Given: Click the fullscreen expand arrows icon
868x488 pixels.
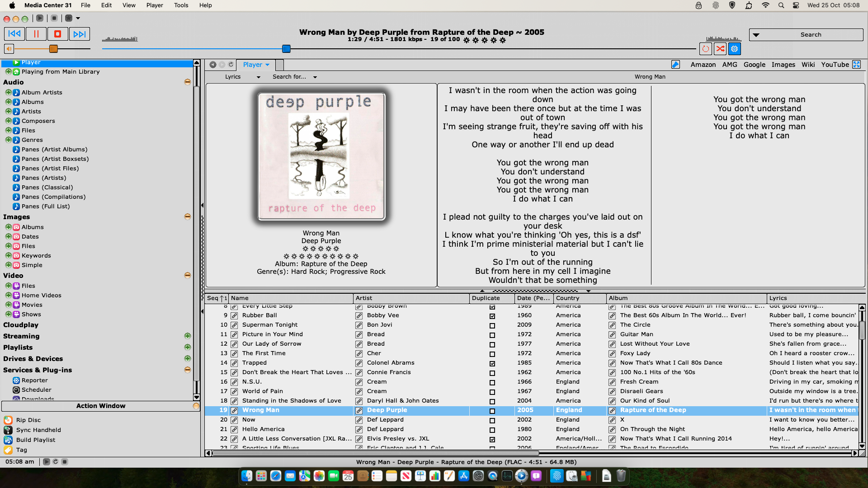Looking at the screenshot, I should [x=856, y=65].
